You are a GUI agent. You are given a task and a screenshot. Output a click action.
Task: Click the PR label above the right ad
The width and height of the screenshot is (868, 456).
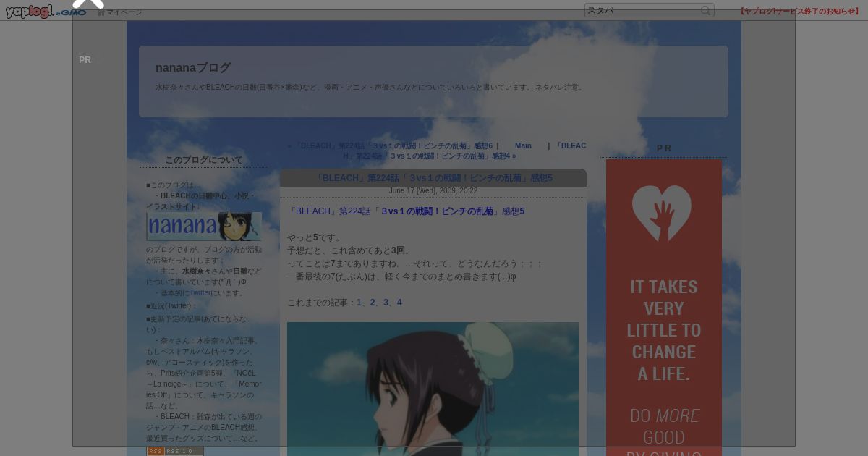pos(664,148)
